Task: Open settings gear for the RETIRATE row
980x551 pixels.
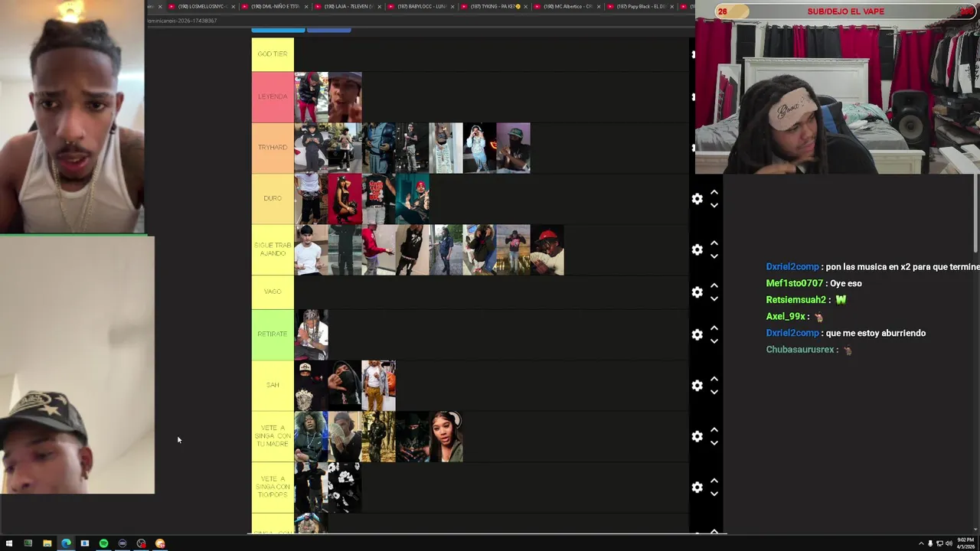Action: click(x=697, y=334)
